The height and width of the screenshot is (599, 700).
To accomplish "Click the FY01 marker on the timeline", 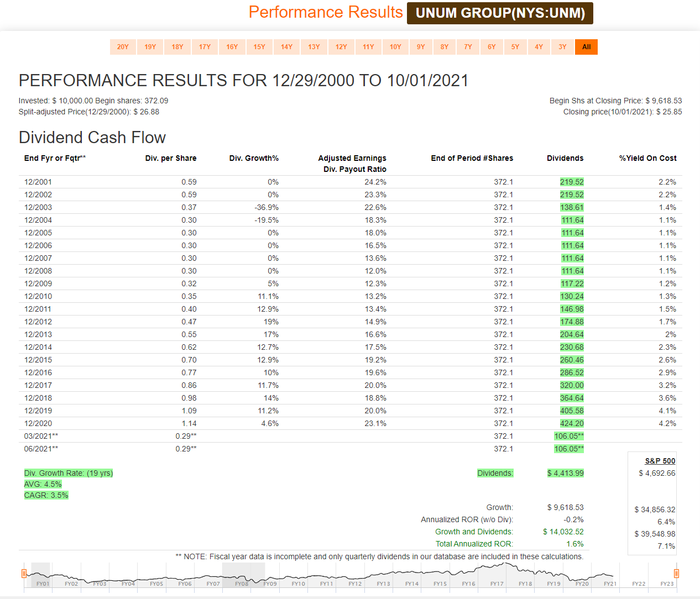I will 43,584.
